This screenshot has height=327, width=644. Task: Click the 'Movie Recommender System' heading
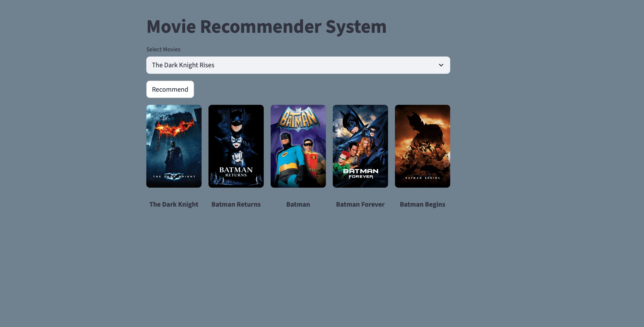coord(267,27)
